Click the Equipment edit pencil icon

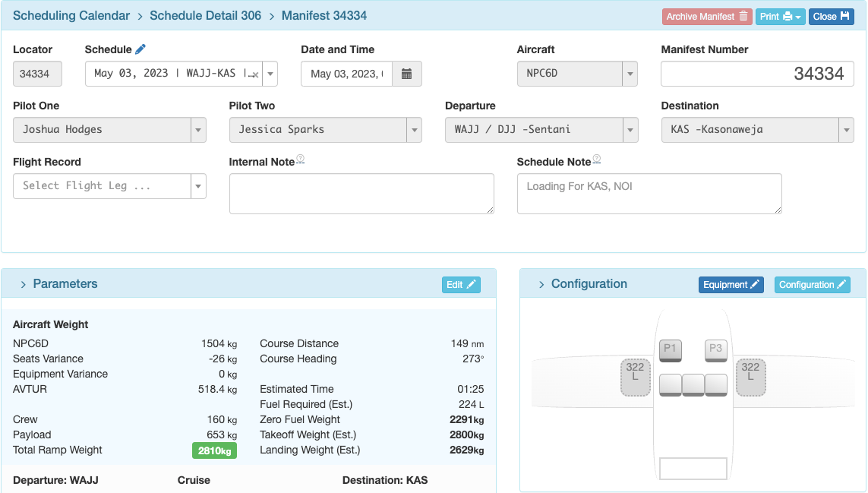point(755,284)
